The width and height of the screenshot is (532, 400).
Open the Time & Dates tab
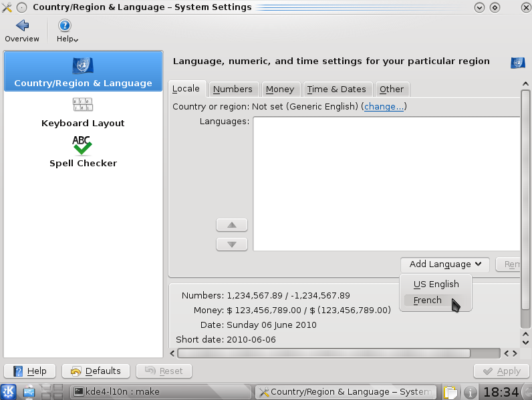336,89
